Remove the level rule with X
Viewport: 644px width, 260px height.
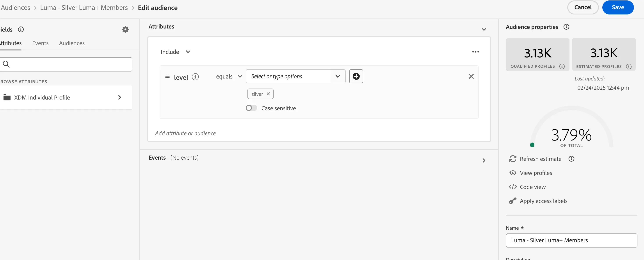(x=471, y=76)
